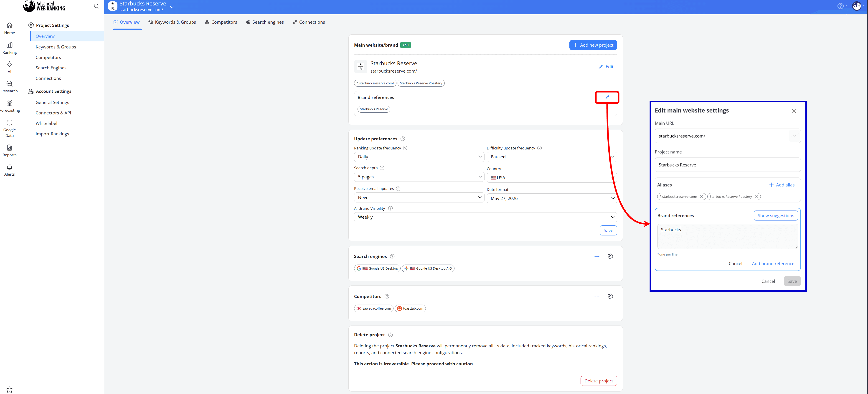
Task: Click Add brand reference link
Action: click(x=773, y=264)
